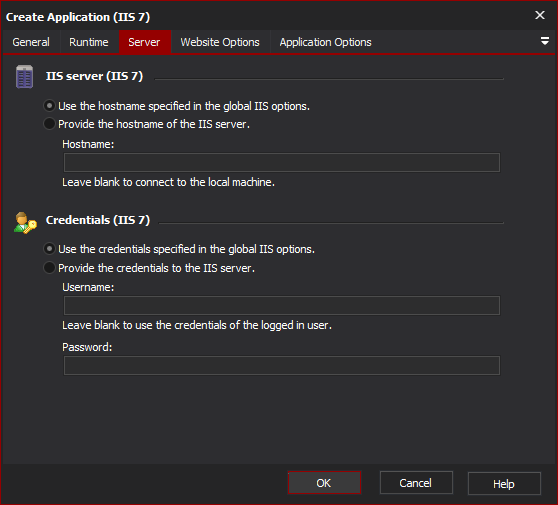Focus the Password text box
Viewport: 558px width, 505px height.
tap(282, 365)
